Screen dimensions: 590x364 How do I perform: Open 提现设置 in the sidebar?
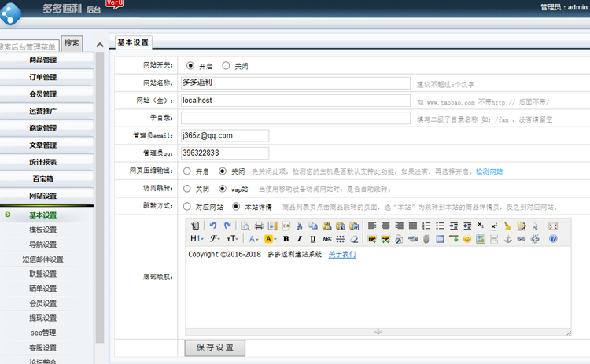43,318
